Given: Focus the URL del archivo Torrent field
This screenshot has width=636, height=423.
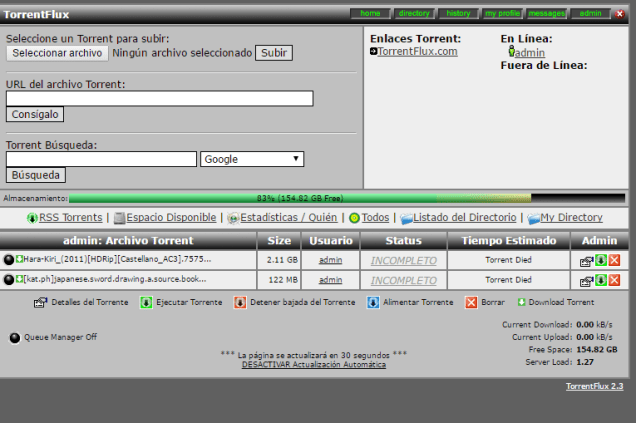Looking at the screenshot, I should (x=160, y=99).
